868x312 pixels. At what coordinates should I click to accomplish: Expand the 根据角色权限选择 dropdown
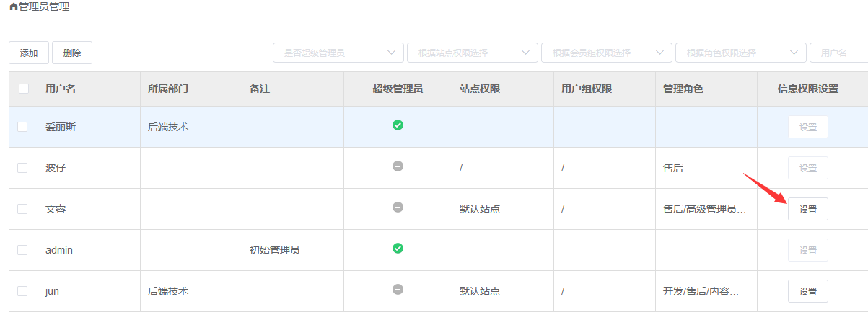(740, 53)
